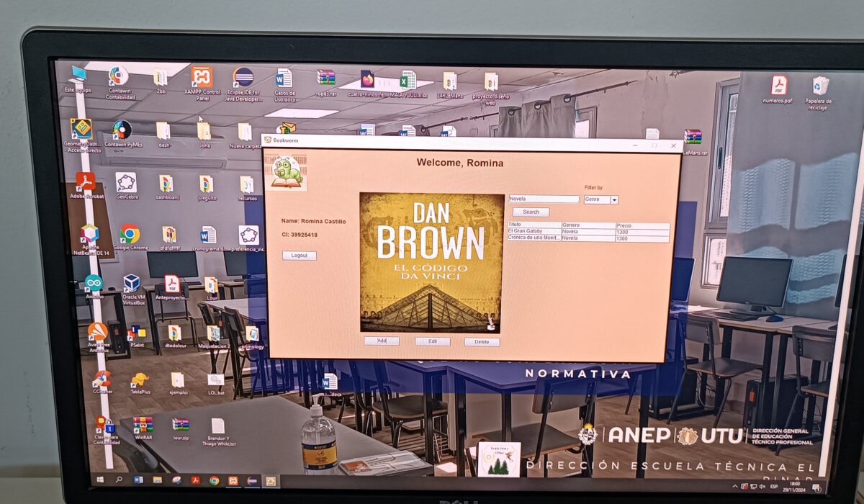Click the Edit button below the cover
Screen dimensions: 864x504
[x=433, y=341]
